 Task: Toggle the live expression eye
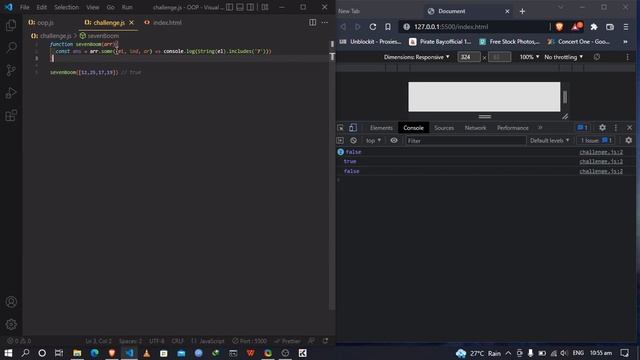pyautogui.click(x=394, y=140)
